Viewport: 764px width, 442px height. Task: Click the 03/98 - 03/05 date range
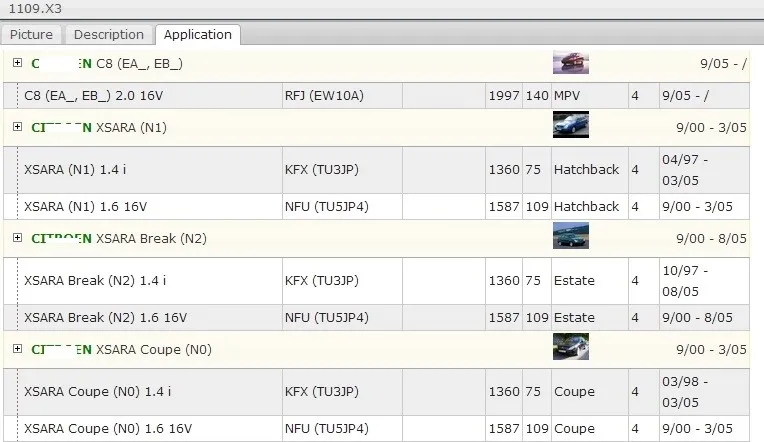[x=685, y=392]
